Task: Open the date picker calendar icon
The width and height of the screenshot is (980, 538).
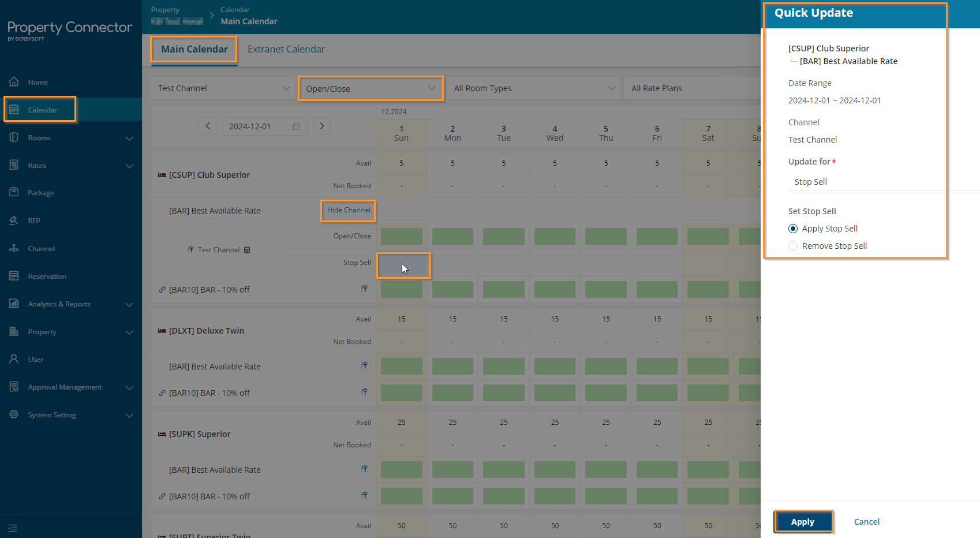Action: [x=297, y=126]
